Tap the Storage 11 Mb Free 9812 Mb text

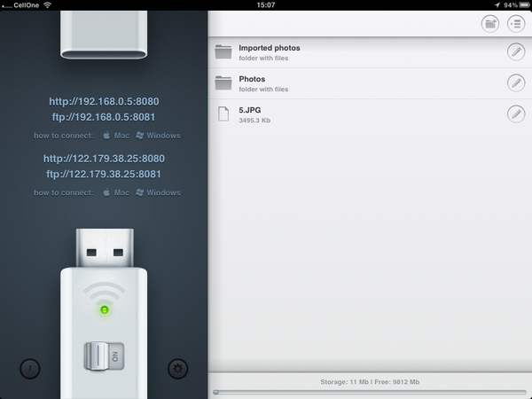[x=370, y=382]
